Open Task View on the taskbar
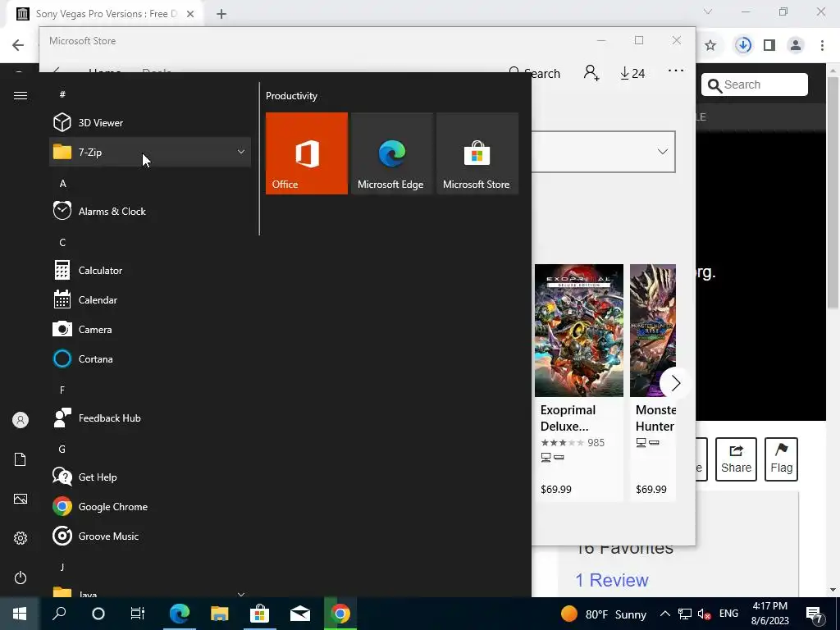Image resolution: width=840 pixels, height=630 pixels. [137, 614]
